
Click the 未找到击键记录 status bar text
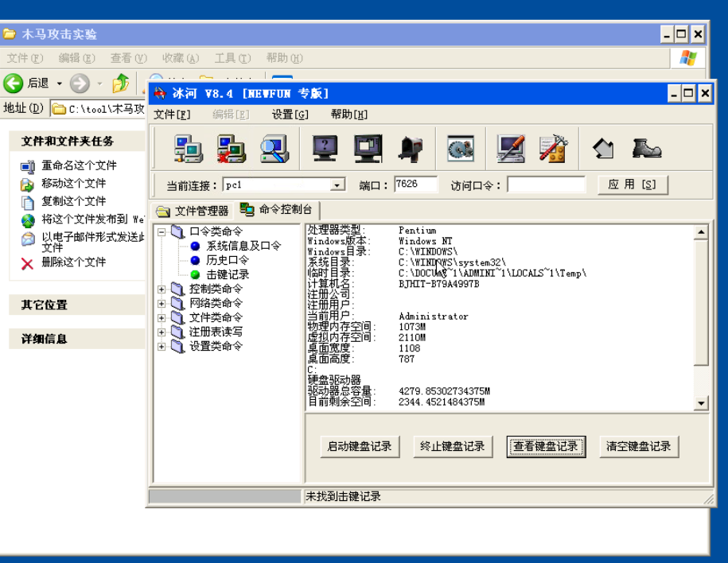[x=343, y=497]
